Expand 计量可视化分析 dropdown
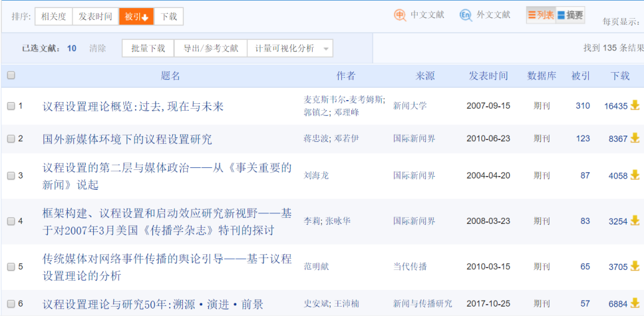 coord(326,49)
